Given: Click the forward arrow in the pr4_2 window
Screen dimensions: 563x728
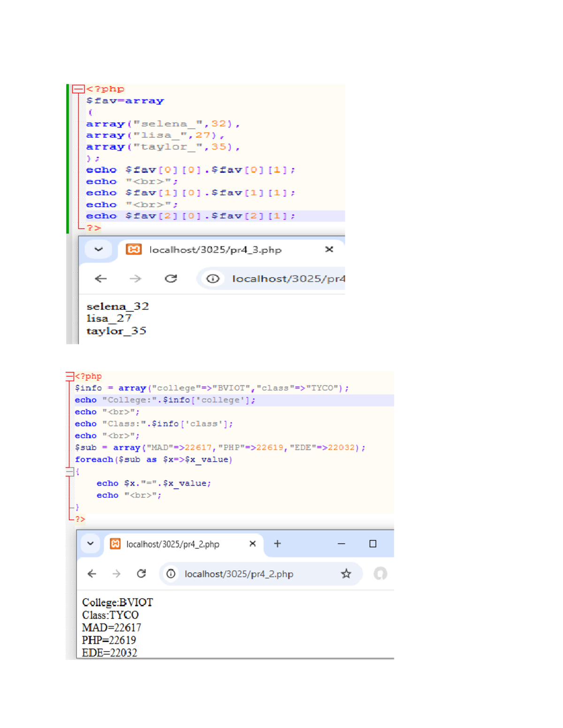Looking at the screenshot, I should point(117,574).
